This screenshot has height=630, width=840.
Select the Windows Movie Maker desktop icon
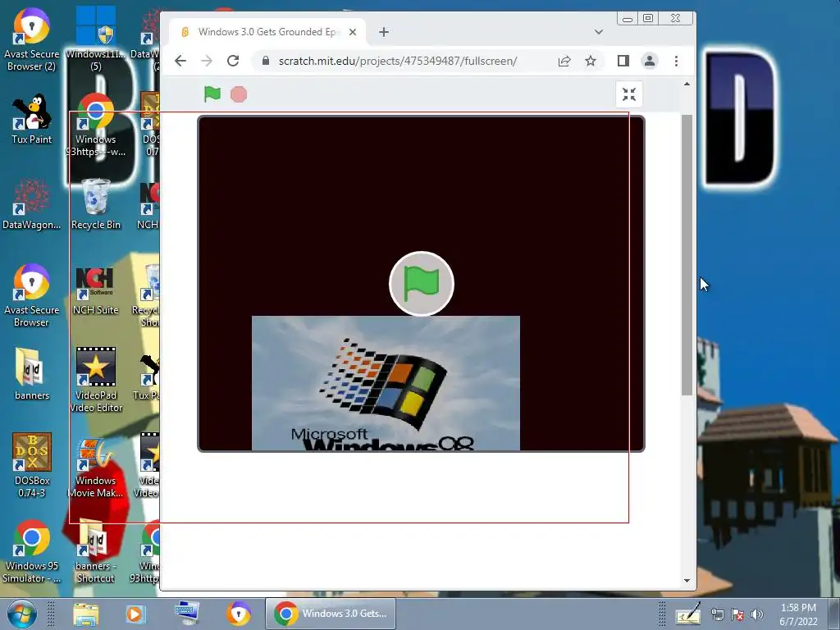coord(95,468)
